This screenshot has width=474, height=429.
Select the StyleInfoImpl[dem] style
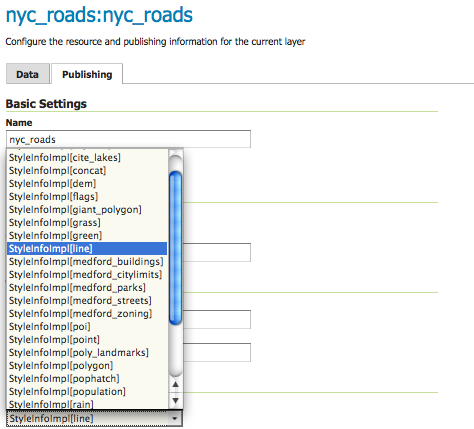tap(87, 183)
